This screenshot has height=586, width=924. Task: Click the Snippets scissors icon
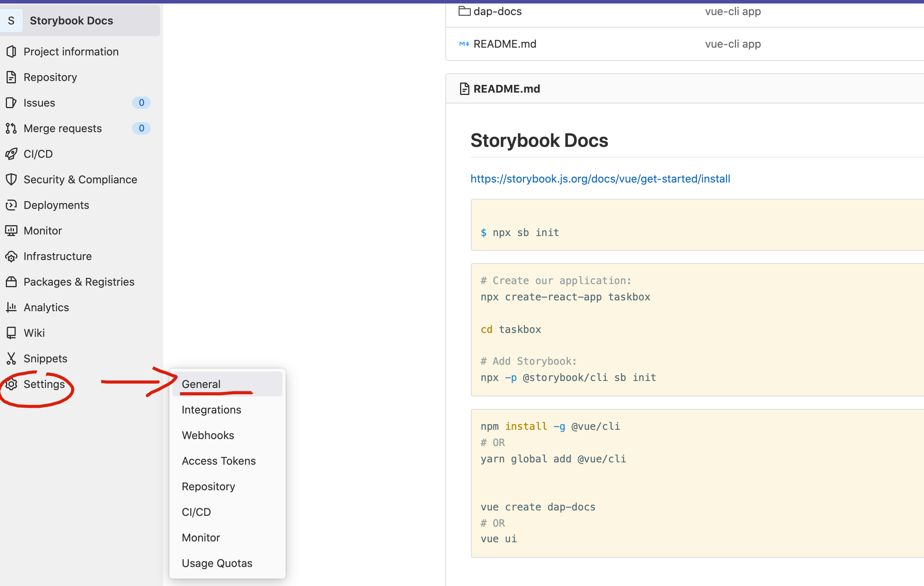(11, 358)
